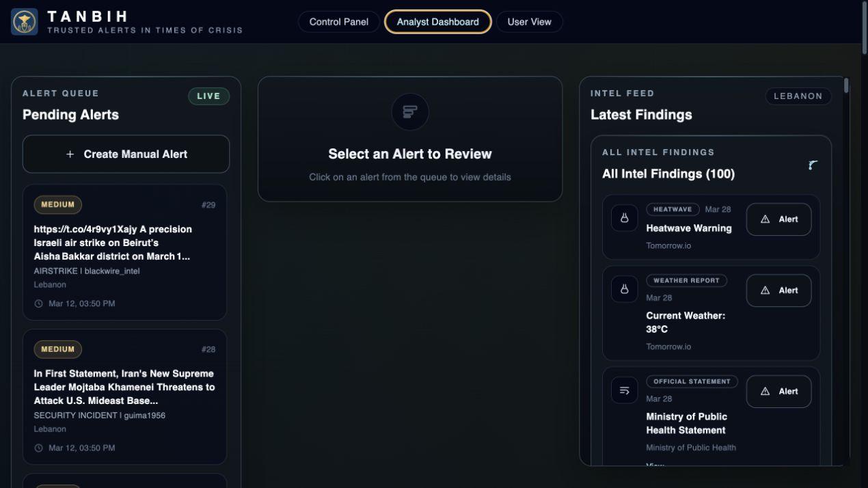Click the OFFICIAL STATEMENT tag
868x488 pixels.
(692, 381)
